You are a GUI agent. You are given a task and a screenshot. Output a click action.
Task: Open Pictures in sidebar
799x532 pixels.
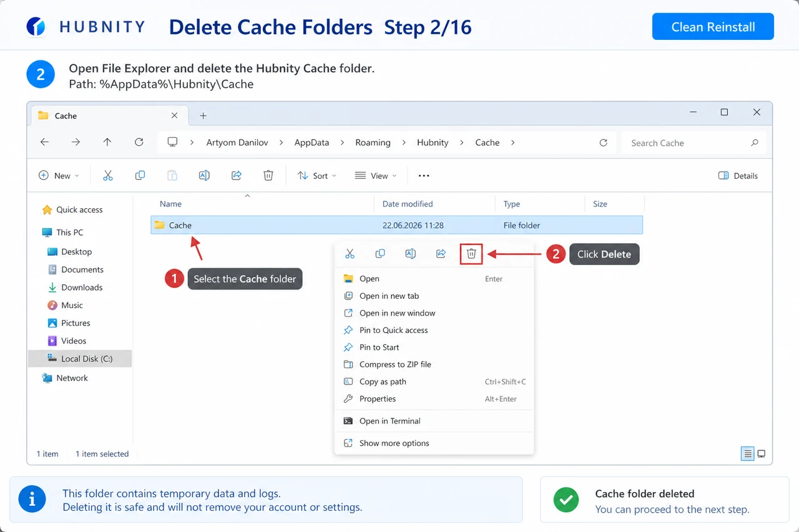[x=69, y=323]
